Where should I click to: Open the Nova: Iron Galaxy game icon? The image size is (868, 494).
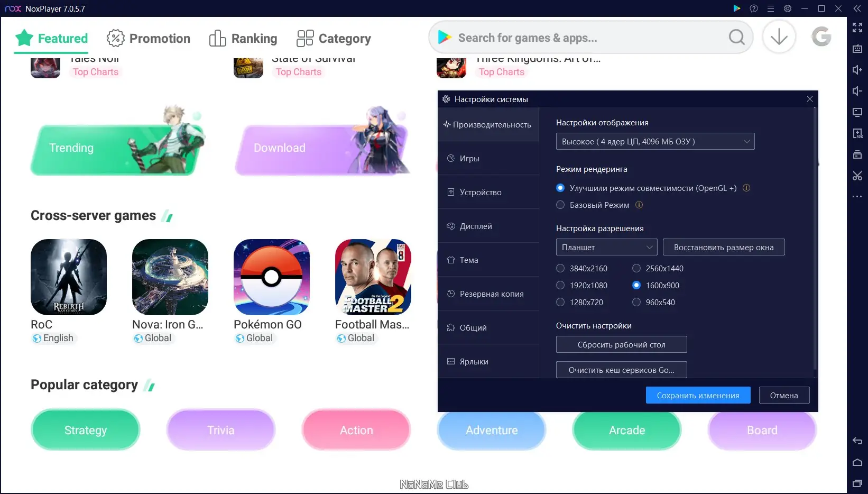[x=170, y=277]
